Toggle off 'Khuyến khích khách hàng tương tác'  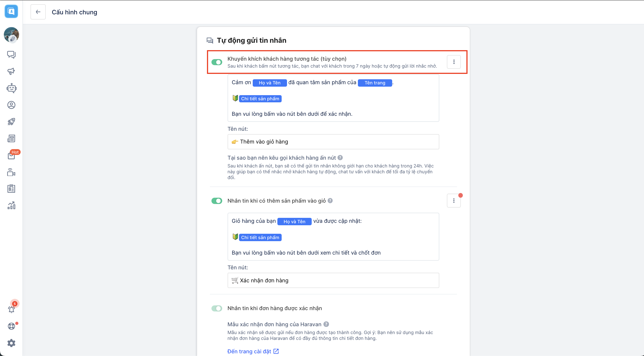[217, 62]
